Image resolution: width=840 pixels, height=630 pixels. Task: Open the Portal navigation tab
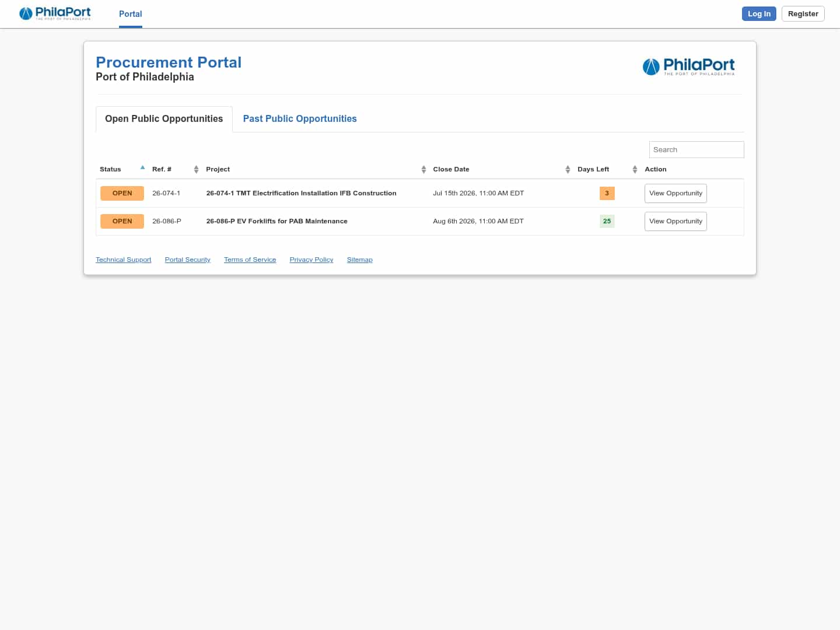131,14
